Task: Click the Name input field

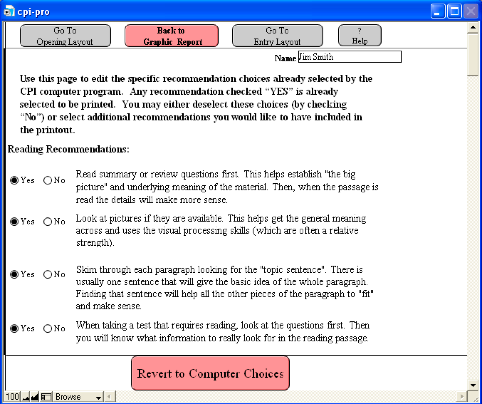Action: pyautogui.click(x=350, y=57)
